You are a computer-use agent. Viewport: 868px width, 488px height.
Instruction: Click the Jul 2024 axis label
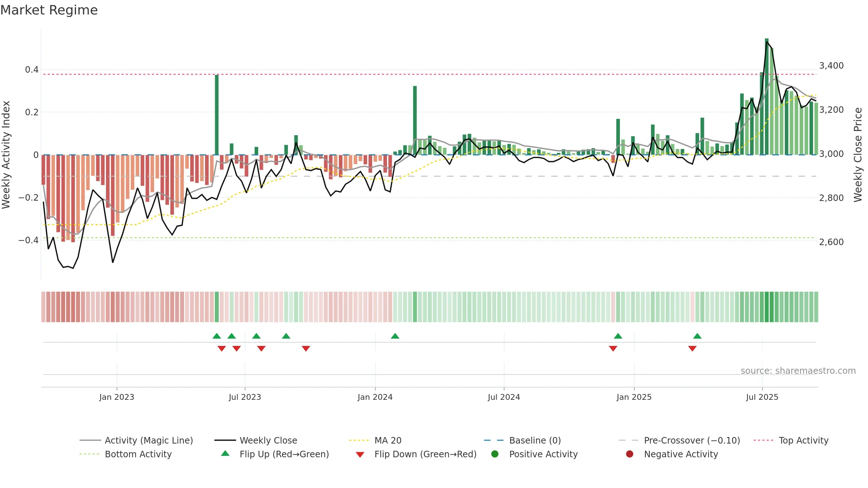(504, 397)
